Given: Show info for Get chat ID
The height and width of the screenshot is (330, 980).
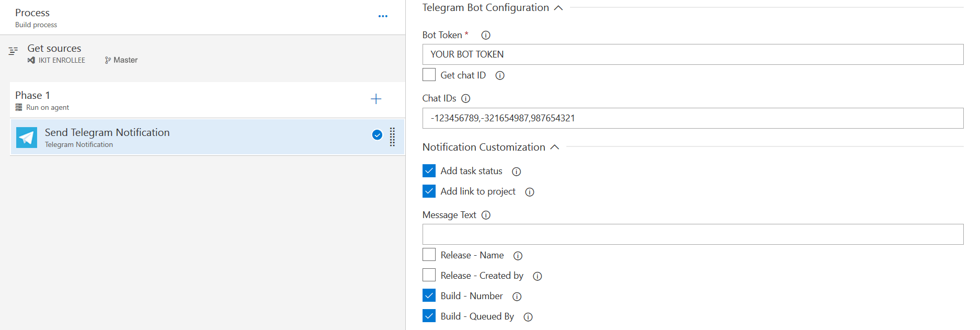Looking at the screenshot, I should coord(500,75).
